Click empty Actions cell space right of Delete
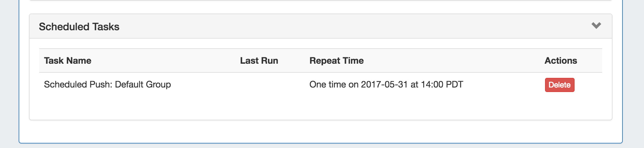 pos(588,85)
